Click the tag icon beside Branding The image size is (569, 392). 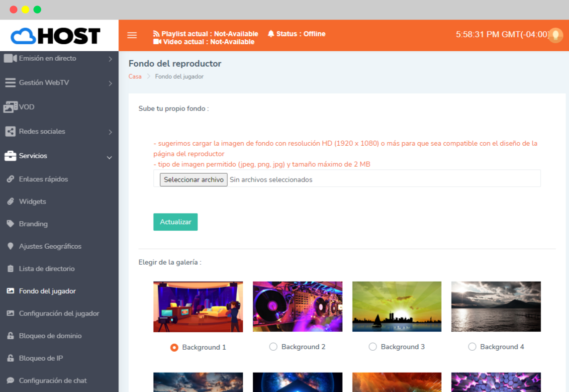(10, 224)
